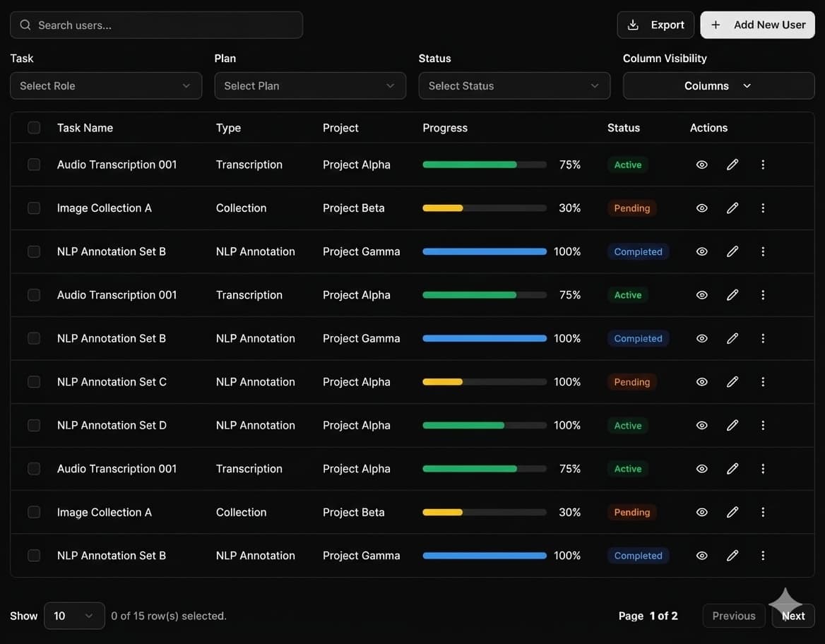Select the checkbox for NLP Annotation Set B

[34, 251]
